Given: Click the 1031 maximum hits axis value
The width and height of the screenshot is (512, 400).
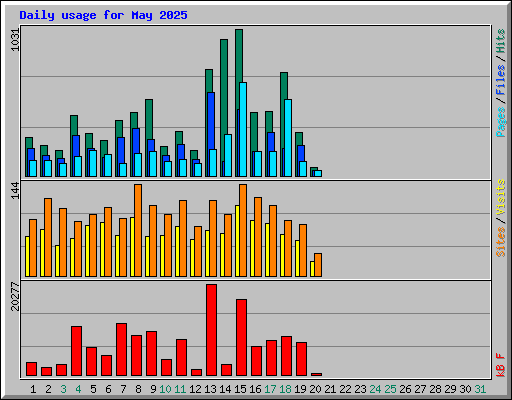Looking at the screenshot, I should (15, 40).
